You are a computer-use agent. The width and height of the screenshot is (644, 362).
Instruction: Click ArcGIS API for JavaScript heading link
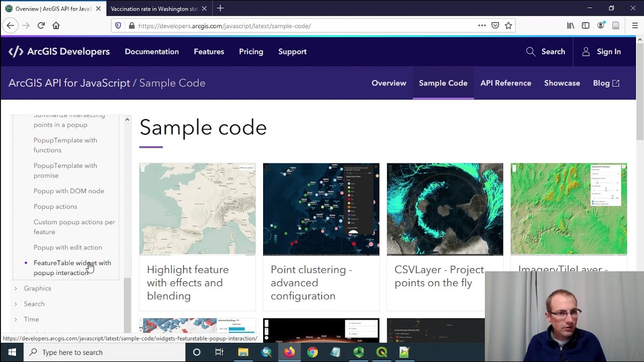click(69, 83)
